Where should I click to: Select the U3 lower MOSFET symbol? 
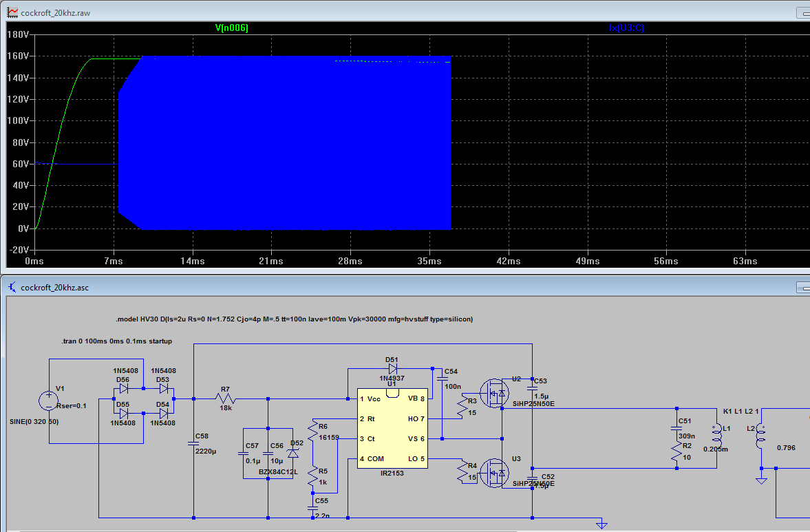pyautogui.click(x=492, y=472)
